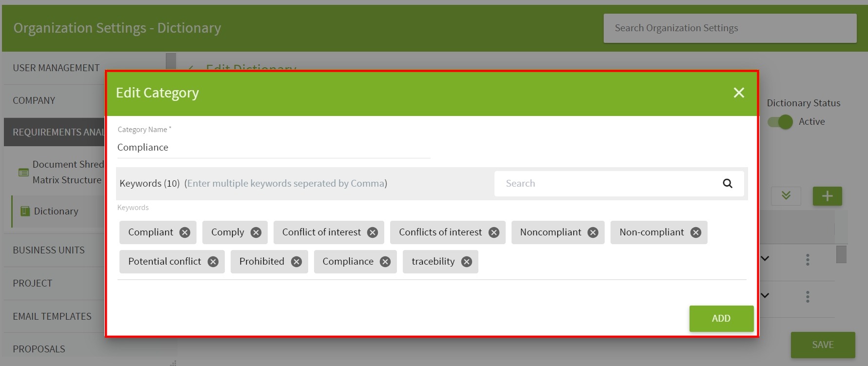868x366 pixels.
Task: Click the Search Organization Settings box
Action: tap(730, 28)
